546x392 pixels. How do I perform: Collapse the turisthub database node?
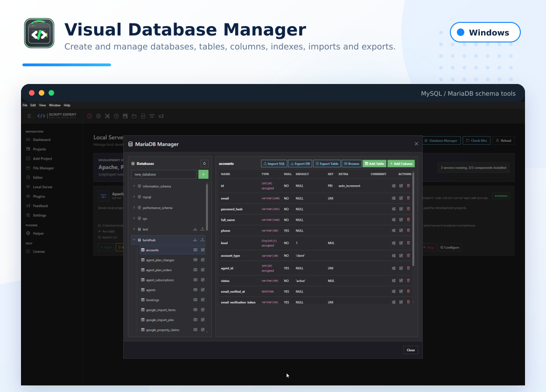(x=134, y=240)
